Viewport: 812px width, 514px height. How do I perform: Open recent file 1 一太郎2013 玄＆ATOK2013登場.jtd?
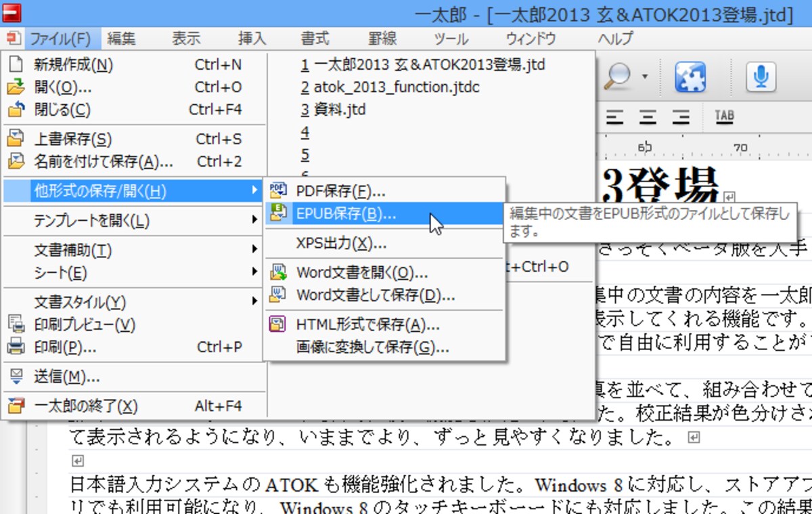423,65
